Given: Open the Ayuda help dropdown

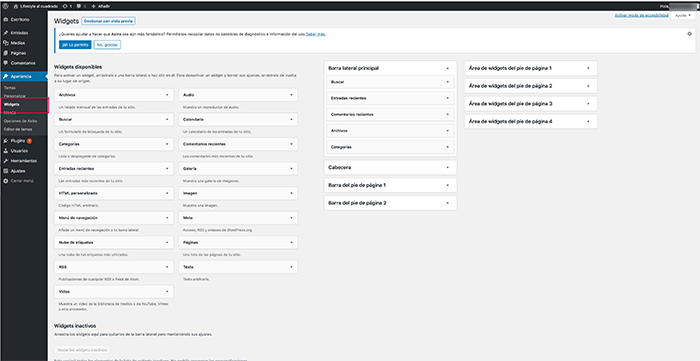Looking at the screenshot, I should (683, 15).
